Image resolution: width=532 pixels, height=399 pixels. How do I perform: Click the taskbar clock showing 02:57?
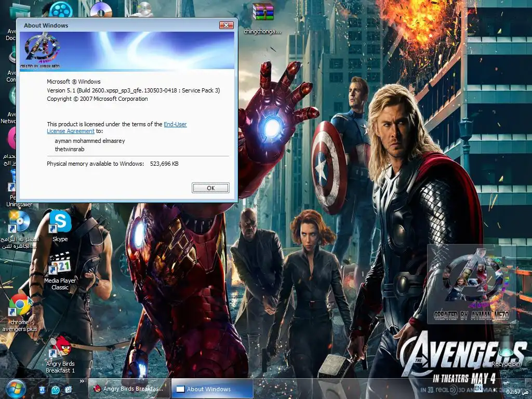point(517,392)
